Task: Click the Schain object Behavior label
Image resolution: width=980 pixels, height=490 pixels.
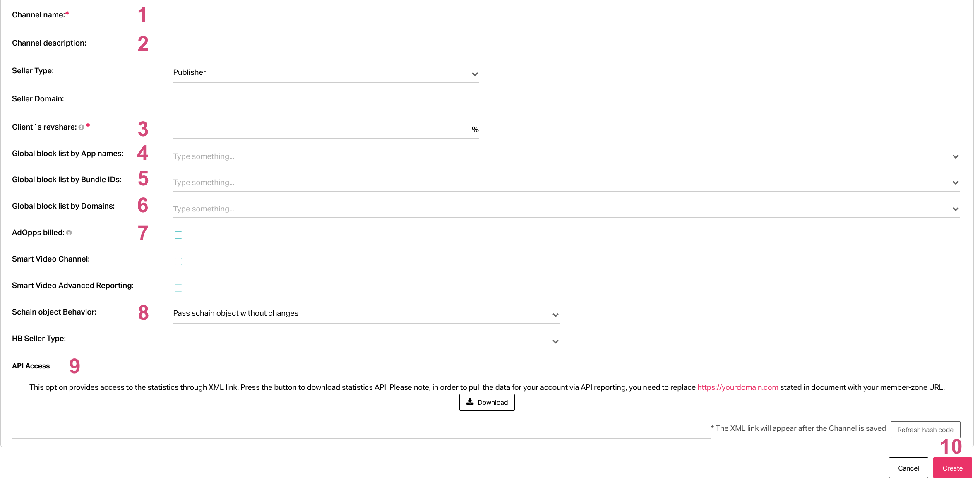Action: [x=54, y=312]
